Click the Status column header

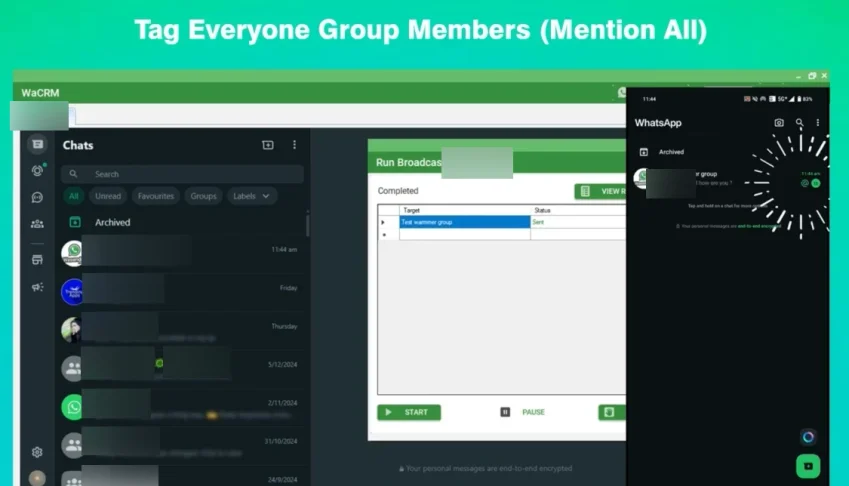(x=578, y=210)
